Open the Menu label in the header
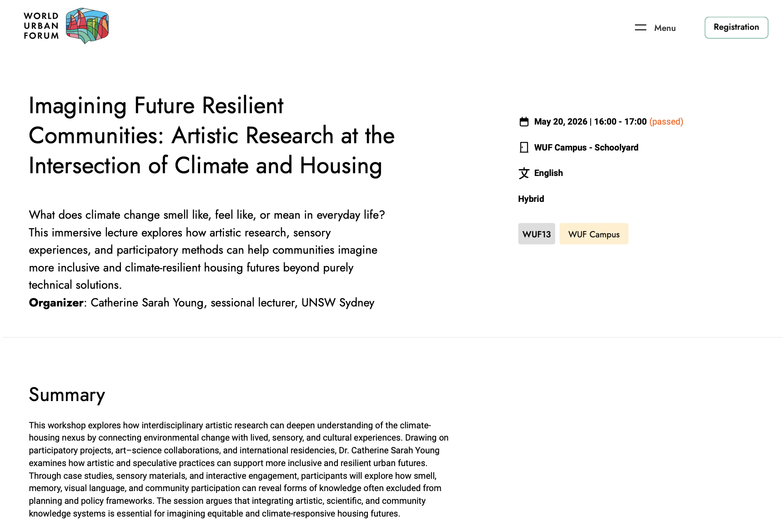 pos(665,28)
